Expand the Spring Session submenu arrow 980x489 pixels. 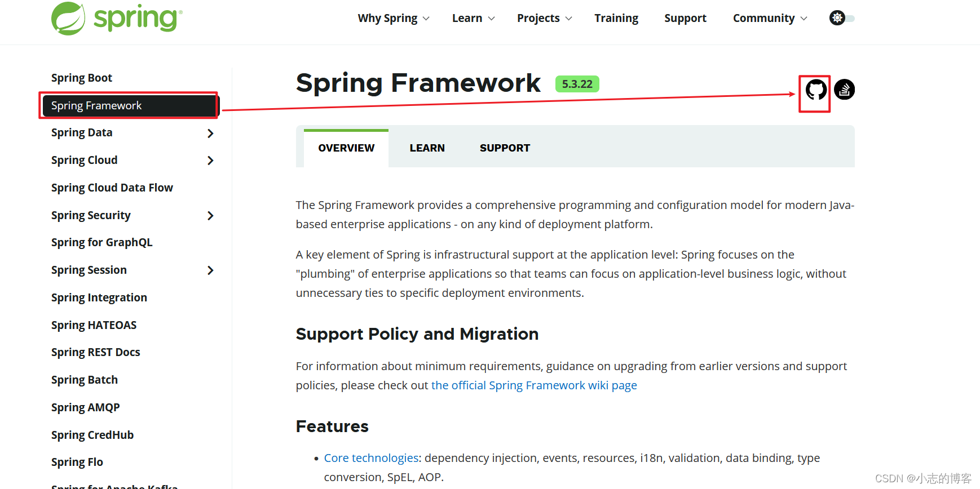(210, 270)
